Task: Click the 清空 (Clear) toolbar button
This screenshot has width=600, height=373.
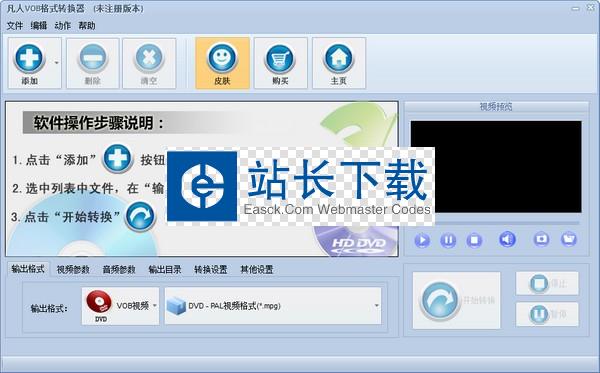Action: pyautogui.click(x=149, y=63)
